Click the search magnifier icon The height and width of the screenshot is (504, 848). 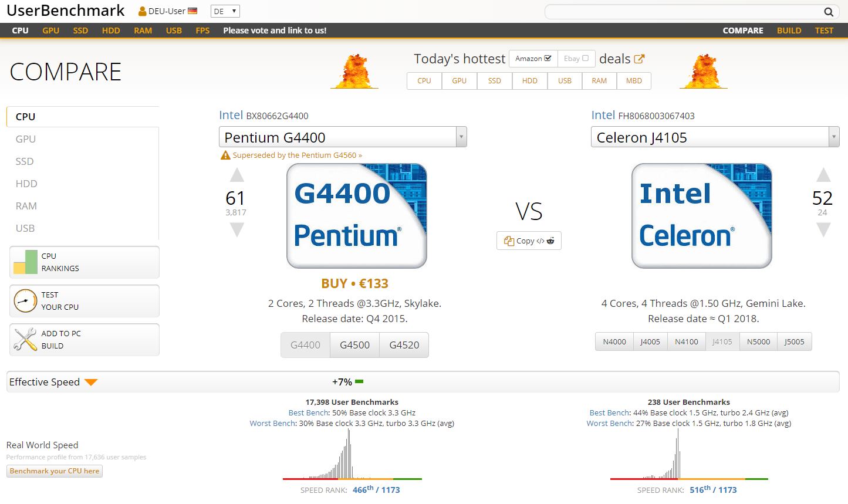829,12
